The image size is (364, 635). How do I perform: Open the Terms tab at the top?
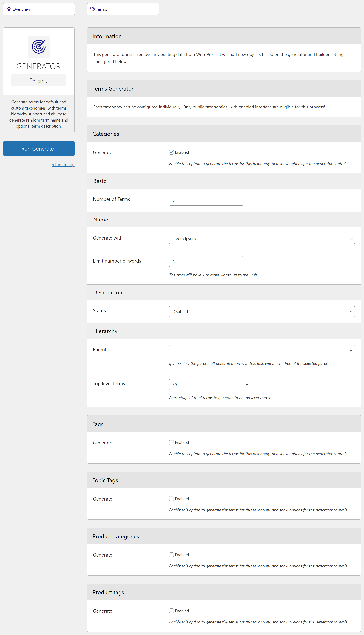122,9
